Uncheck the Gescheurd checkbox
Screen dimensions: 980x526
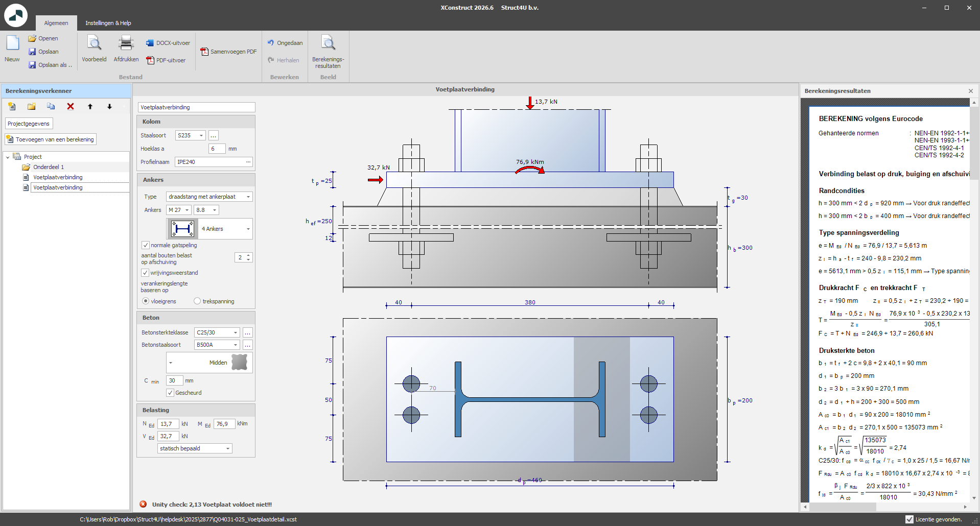tap(170, 393)
